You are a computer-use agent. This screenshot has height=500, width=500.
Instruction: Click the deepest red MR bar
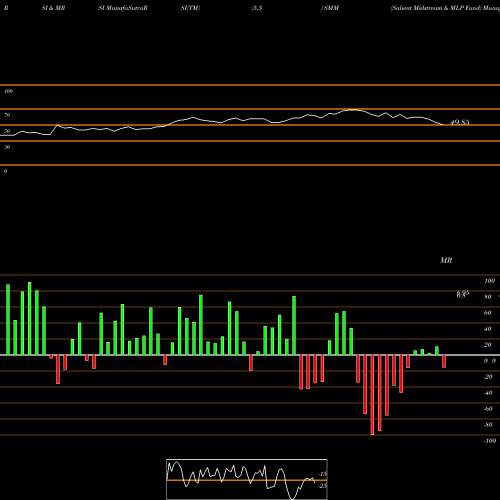click(372, 395)
